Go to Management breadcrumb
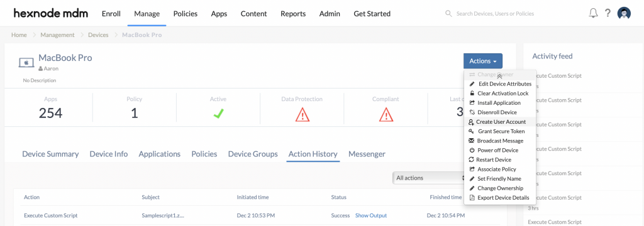This screenshot has height=226, width=644. (57, 35)
